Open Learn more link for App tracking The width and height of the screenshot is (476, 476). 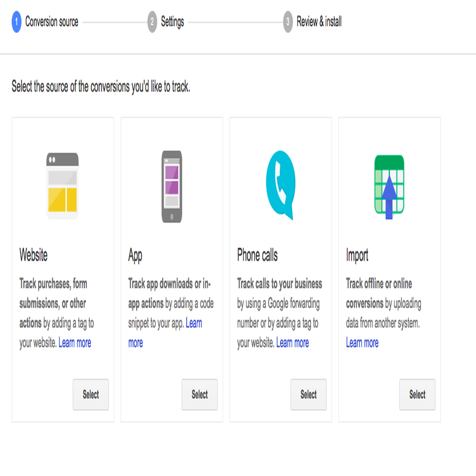194,324
